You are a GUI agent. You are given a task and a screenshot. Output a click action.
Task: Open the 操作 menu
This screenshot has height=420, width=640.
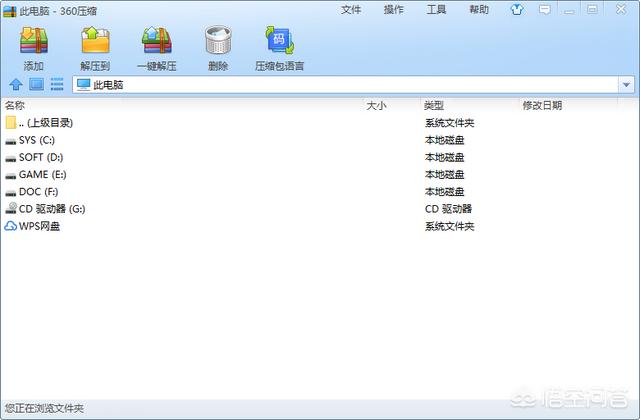pyautogui.click(x=393, y=9)
